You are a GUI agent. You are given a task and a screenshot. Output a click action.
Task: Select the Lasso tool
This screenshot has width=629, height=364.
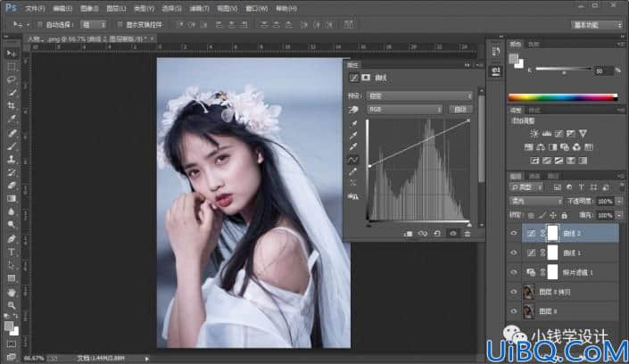click(x=12, y=79)
